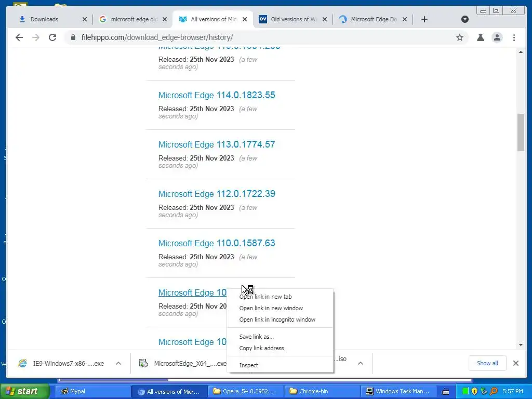Switch to the Old versions of W tab
532x399 pixels.
click(294, 19)
